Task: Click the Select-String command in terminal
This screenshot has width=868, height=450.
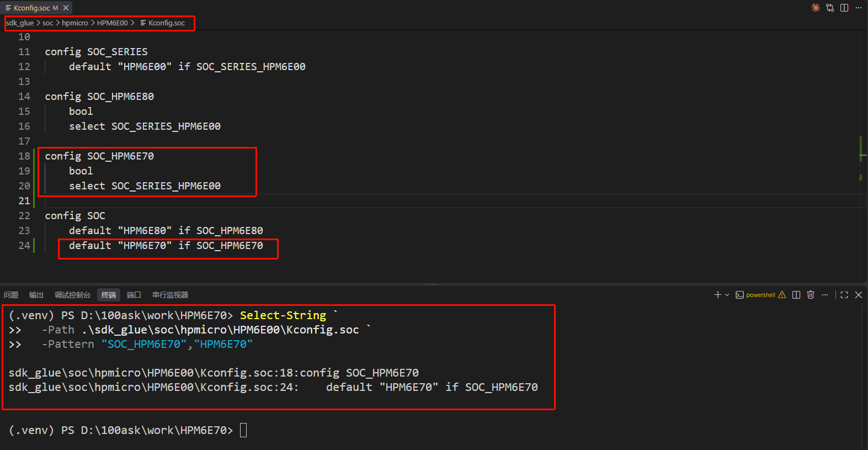Action: pos(283,315)
